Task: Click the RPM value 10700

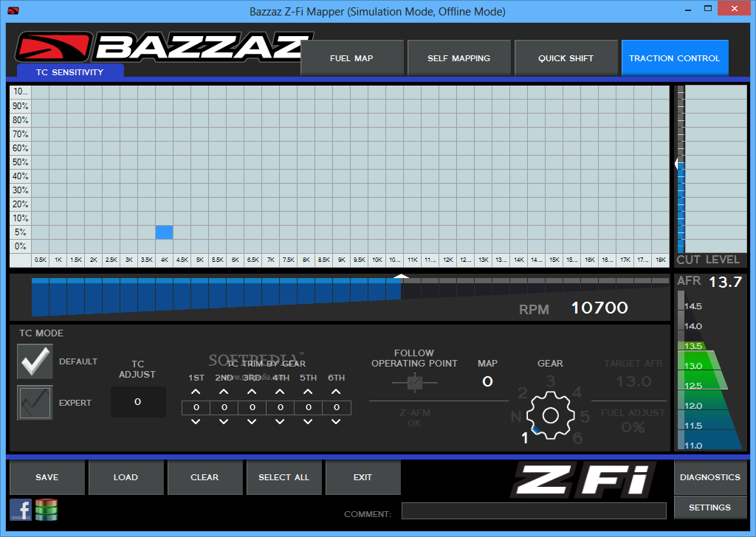Action: click(599, 308)
